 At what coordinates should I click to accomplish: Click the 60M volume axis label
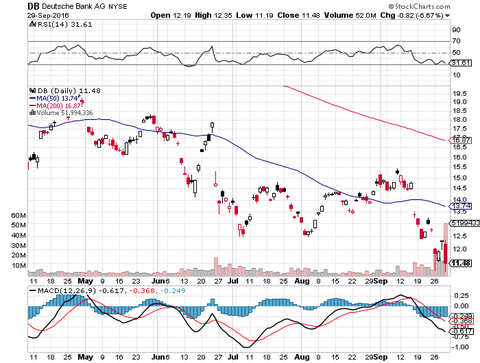pos(19,216)
